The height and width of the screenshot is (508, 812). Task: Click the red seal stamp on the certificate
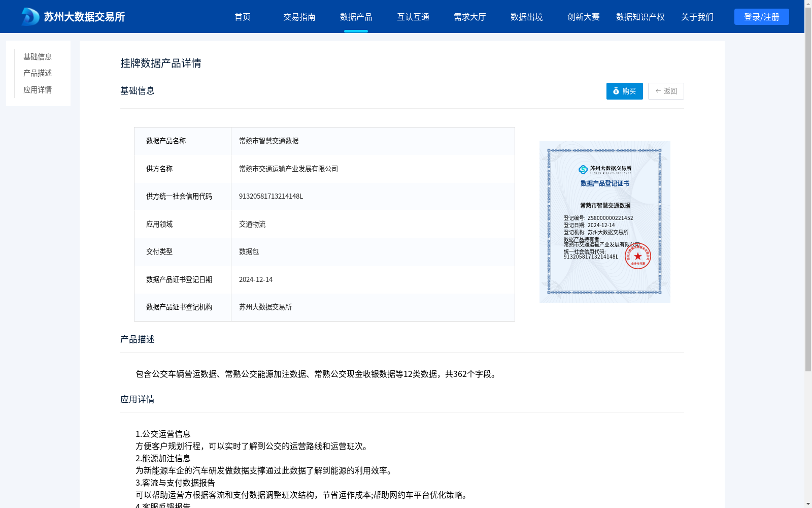tap(637, 256)
